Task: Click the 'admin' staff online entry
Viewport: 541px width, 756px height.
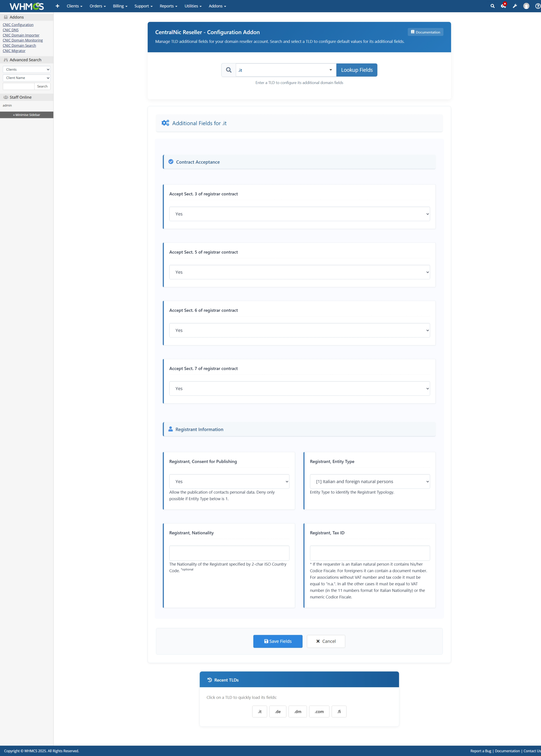Action: 7,105
